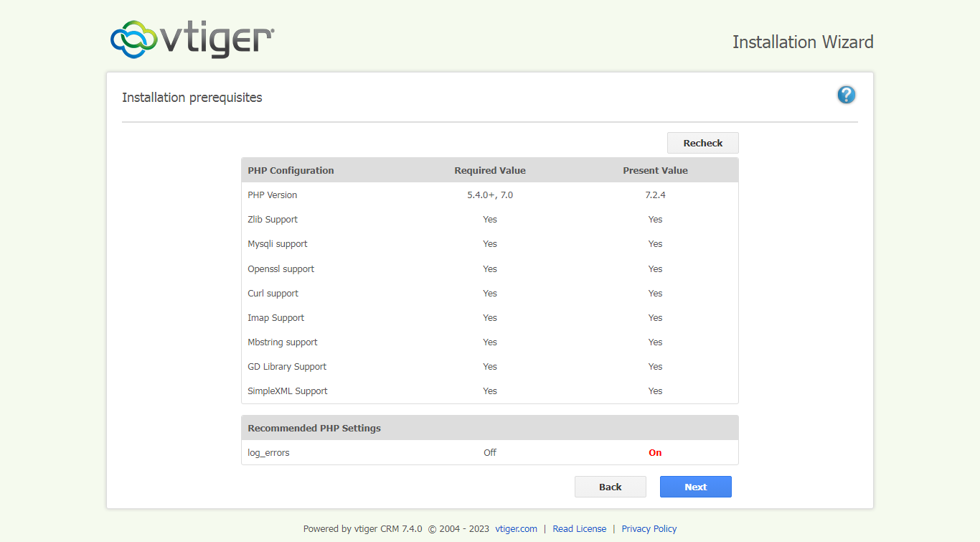Open the vtiger.com website link

point(516,528)
